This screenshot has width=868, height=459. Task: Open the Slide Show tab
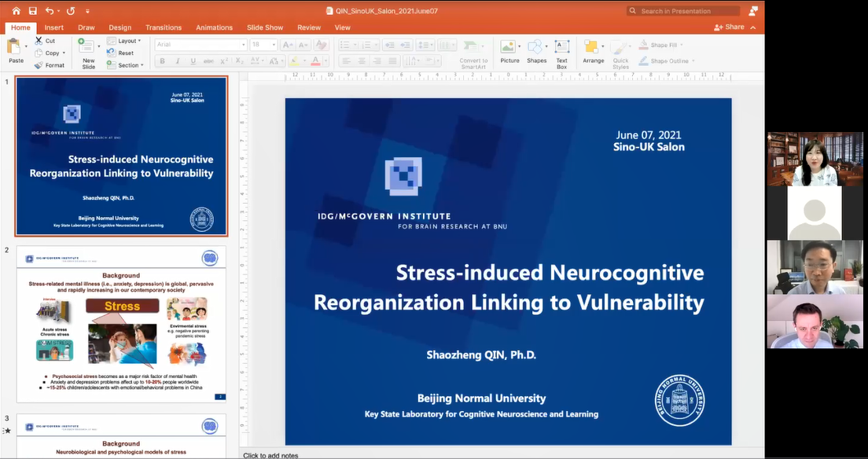265,28
